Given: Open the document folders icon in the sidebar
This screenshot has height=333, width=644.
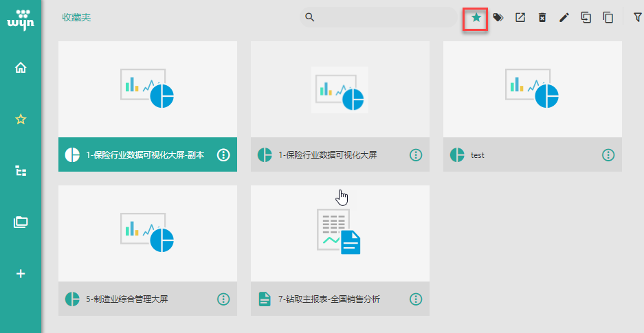Looking at the screenshot, I should (x=21, y=222).
